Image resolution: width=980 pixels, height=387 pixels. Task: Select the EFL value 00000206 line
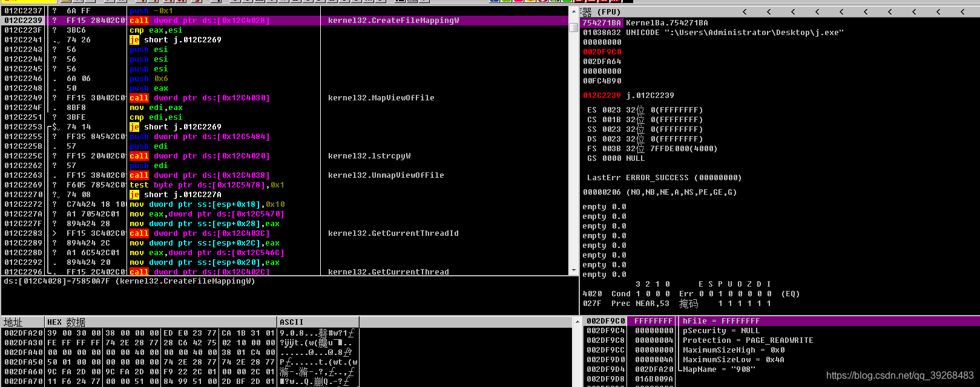tap(660, 192)
